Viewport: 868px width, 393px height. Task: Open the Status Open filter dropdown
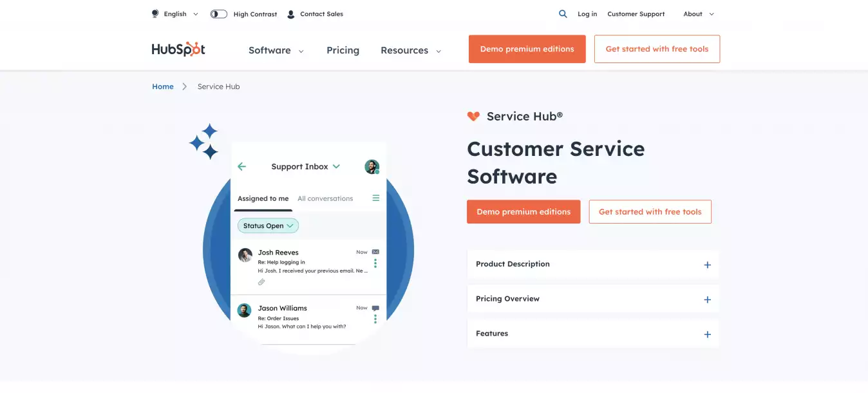(268, 226)
